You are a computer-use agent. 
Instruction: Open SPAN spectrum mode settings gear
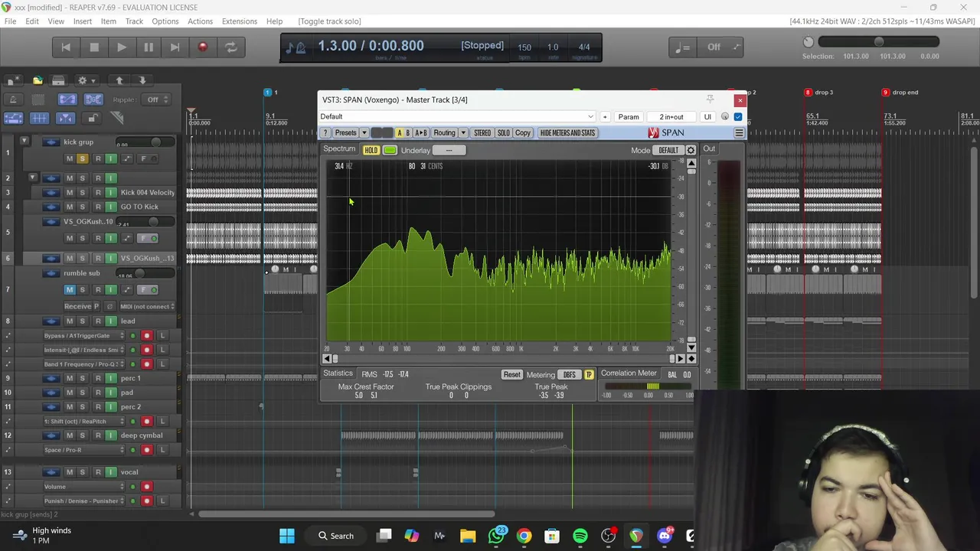(x=691, y=150)
